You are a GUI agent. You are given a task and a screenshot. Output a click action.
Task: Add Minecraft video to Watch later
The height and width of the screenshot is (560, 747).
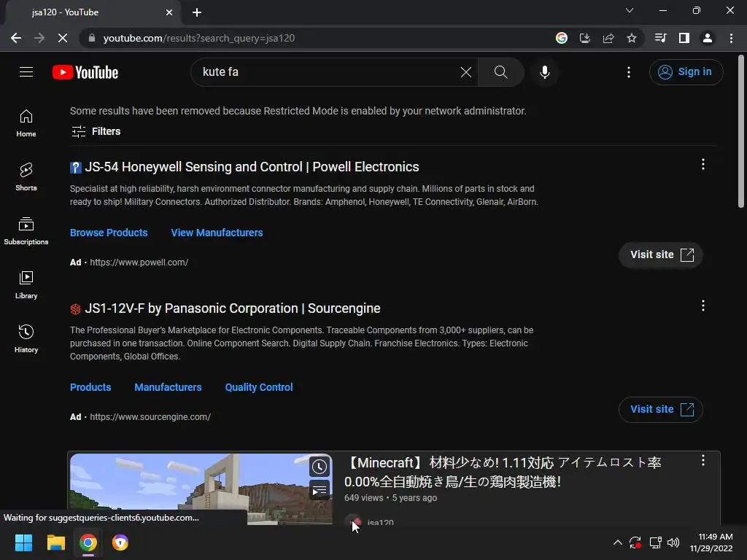[x=320, y=467]
